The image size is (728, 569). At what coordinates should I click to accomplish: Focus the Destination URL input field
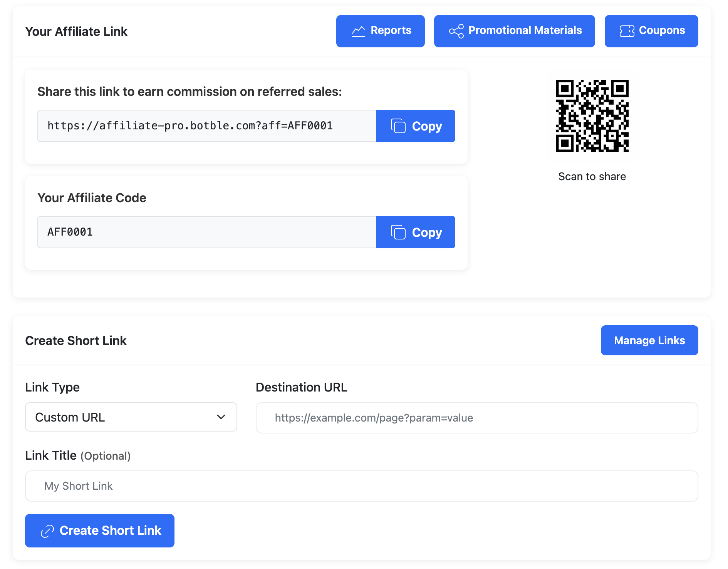(476, 418)
